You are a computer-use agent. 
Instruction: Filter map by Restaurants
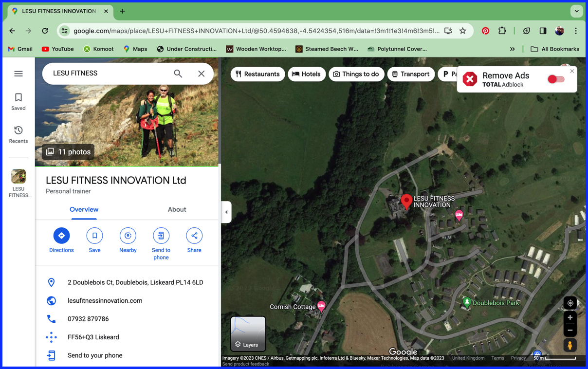[257, 74]
